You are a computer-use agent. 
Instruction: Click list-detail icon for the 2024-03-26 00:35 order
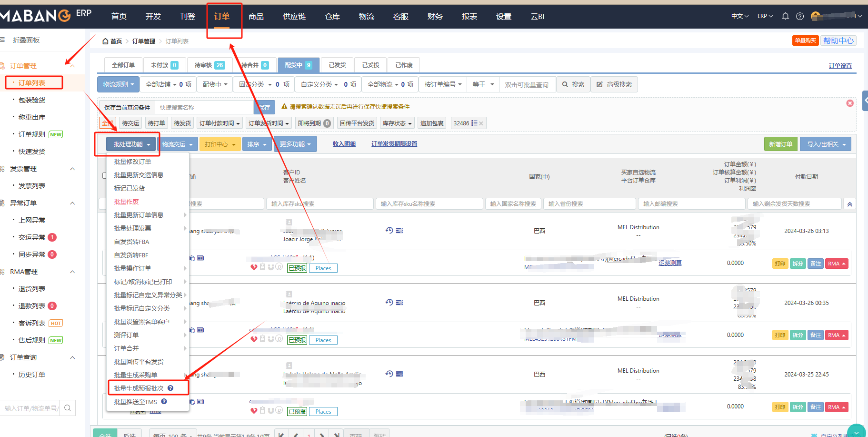click(399, 302)
